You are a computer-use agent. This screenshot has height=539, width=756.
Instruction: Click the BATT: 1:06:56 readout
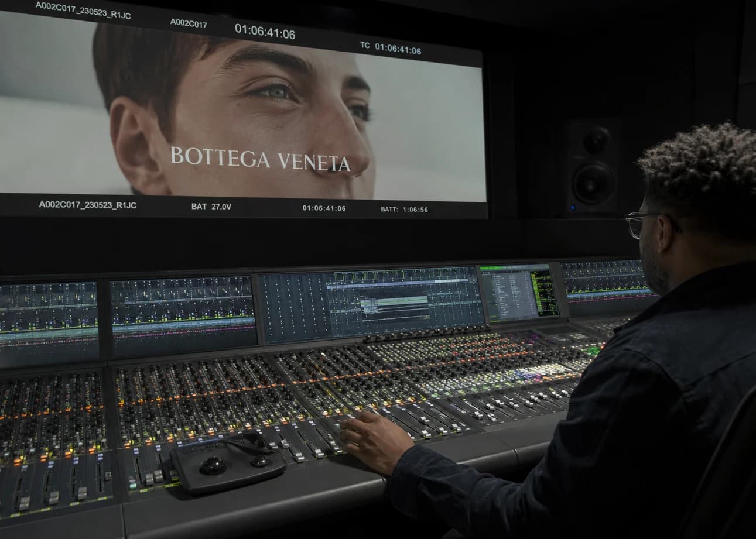pyautogui.click(x=405, y=209)
